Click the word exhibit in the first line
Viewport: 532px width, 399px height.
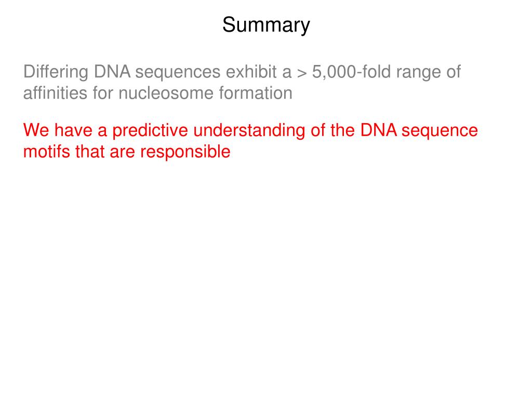[x=251, y=72]
